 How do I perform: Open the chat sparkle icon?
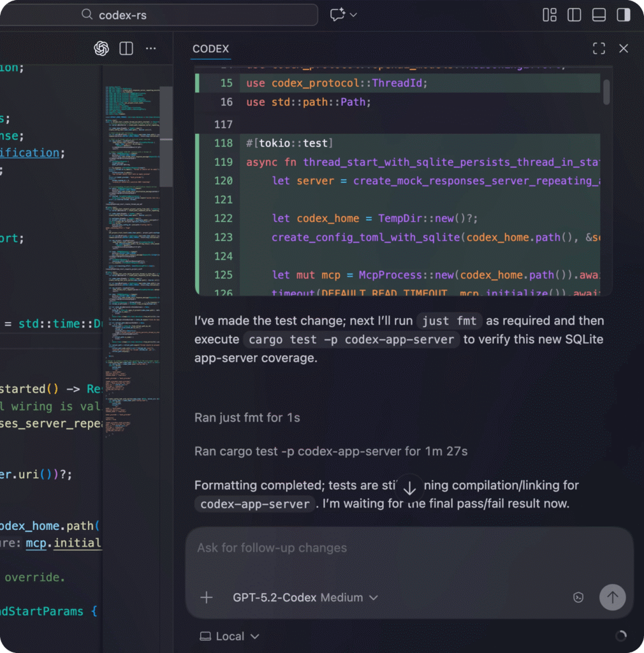pos(337,15)
